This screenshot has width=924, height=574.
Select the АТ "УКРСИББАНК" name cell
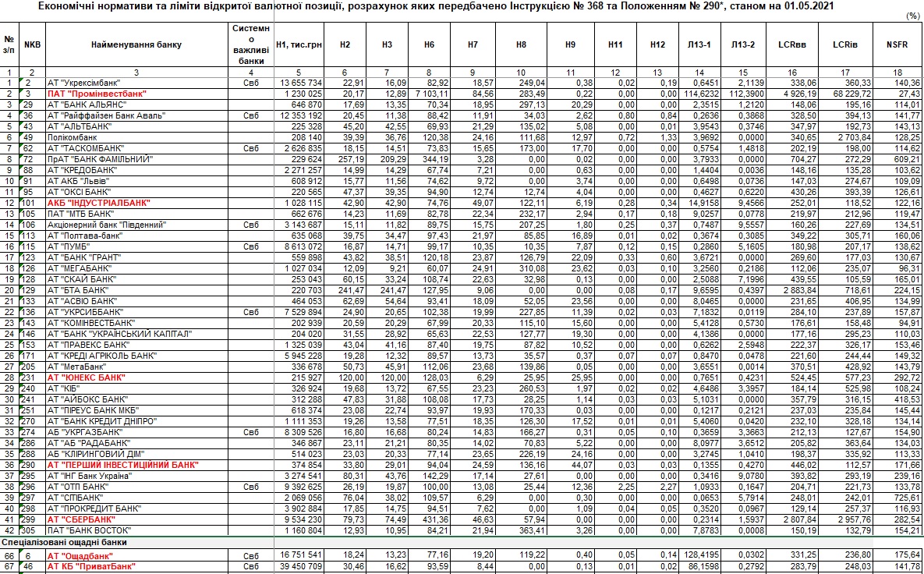[x=136, y=312]
